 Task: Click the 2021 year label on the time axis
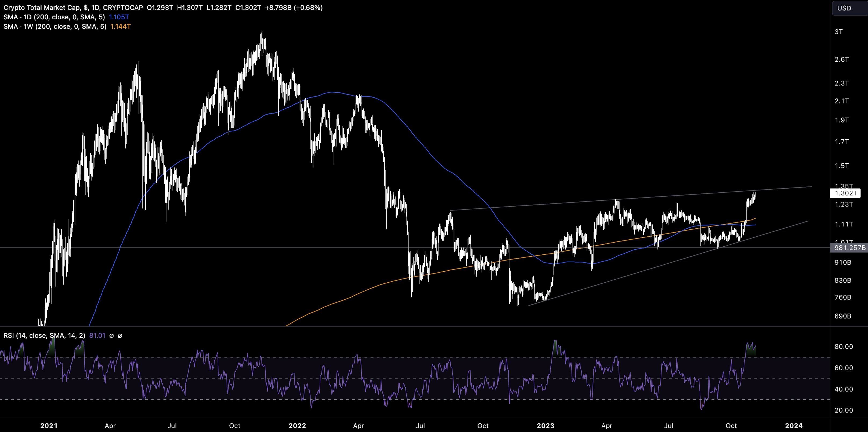pos(49,426)
